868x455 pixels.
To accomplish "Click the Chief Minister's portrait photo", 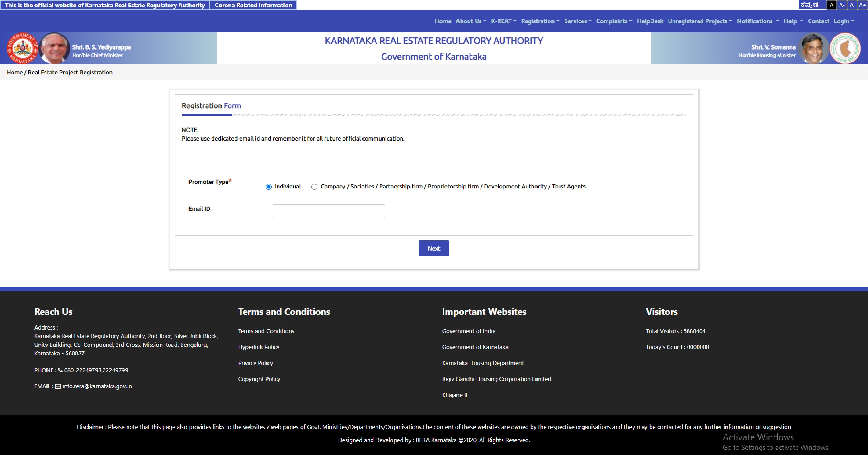I will point(54,48).
